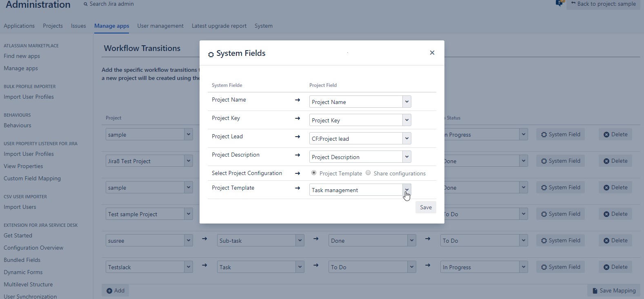This screenshot has width=644, height=299.
Task: Go to Custom Field Mapping
Action: tap(32, 179)
